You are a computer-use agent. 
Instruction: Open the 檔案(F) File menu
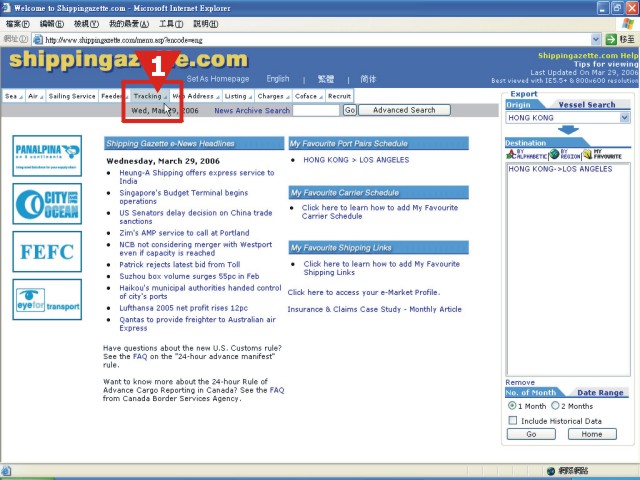[x=18, y=24]
